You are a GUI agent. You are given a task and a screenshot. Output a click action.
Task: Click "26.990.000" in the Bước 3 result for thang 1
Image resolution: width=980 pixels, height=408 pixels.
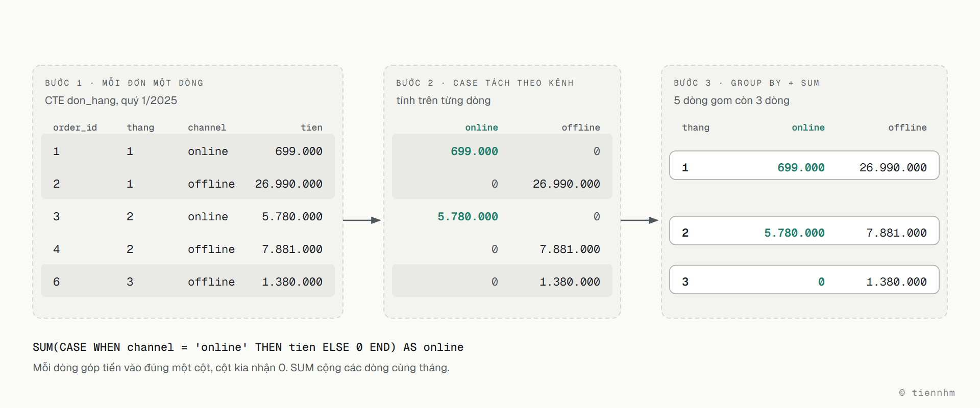893,168
